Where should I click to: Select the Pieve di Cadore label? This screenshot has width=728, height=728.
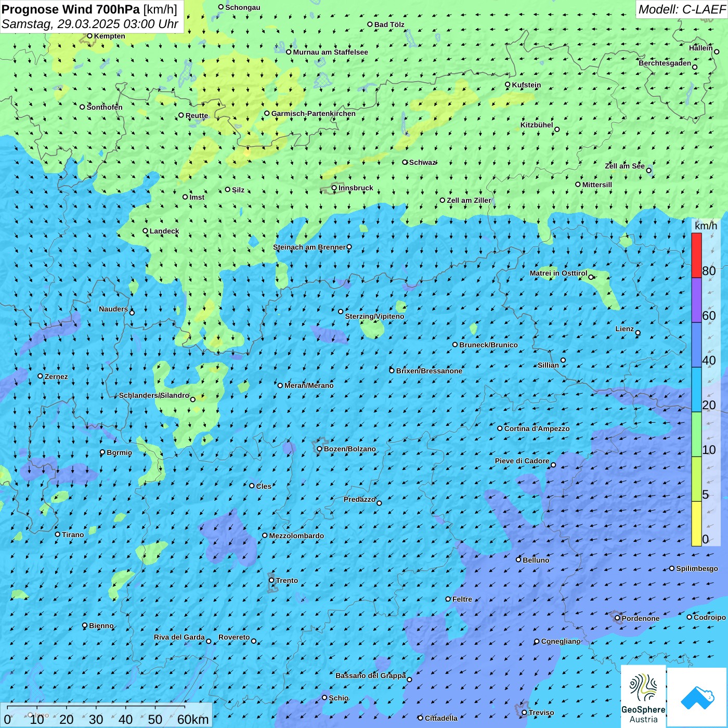click(x=522, y=461)
